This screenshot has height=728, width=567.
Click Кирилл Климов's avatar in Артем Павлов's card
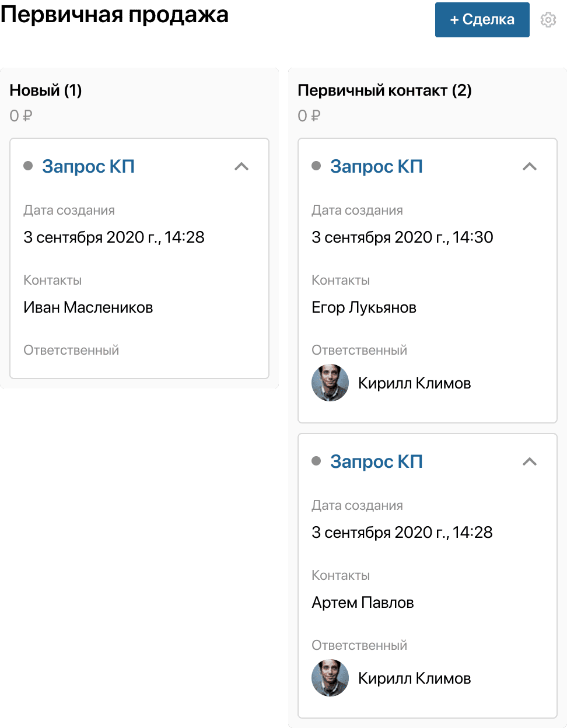click(330, 678)
